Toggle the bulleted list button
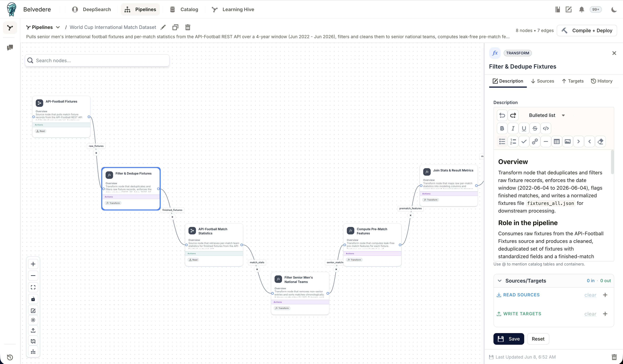The width and height of the screenshot is (623, 364). (502, 141)
